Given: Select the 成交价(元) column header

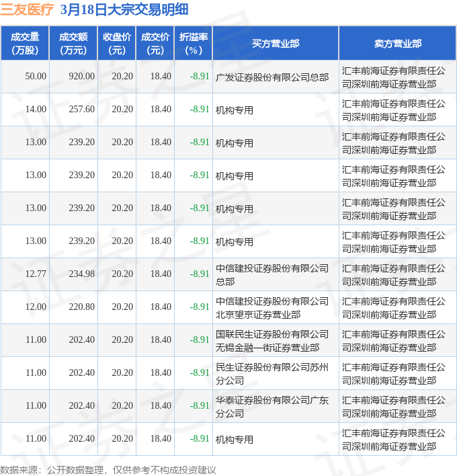Looking at the screenshot, I should click(155, 43).
